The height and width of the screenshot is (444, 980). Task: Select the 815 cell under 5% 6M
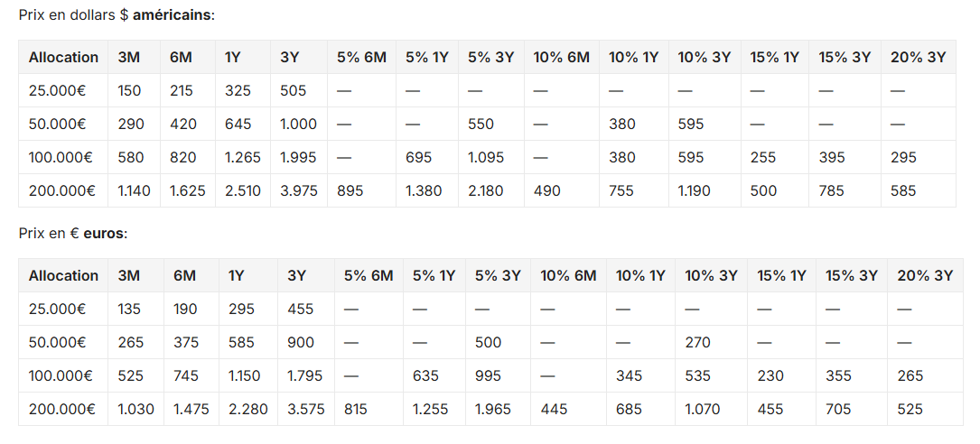pyautogui.click(x=357, y=409)
